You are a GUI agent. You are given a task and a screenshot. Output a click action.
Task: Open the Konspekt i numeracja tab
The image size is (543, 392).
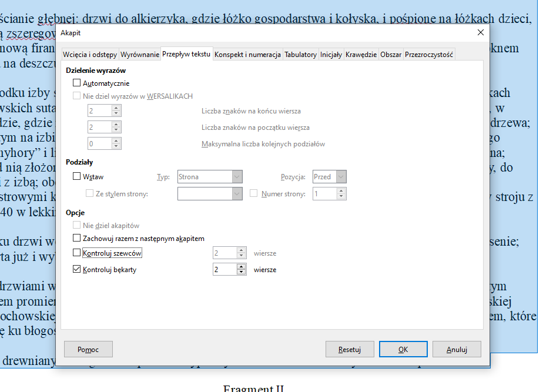click(x=247, y=55)
